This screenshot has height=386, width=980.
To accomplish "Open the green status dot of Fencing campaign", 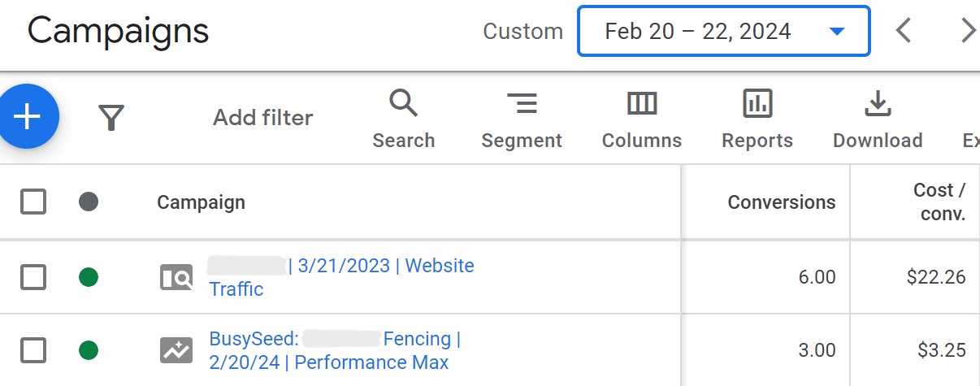I will point(89,351).
